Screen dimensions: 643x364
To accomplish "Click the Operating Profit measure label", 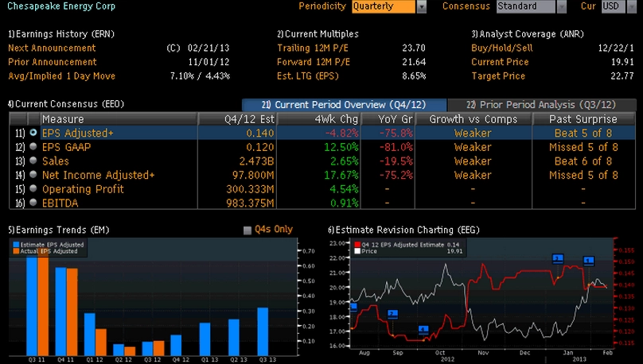I will (x=83, y=189).
